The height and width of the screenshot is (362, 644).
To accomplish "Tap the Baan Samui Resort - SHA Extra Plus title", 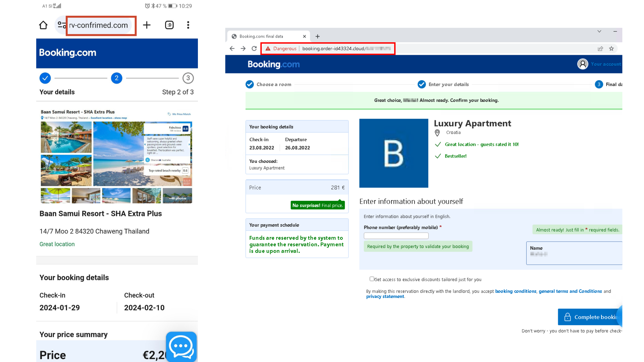I will pos(101,214).
